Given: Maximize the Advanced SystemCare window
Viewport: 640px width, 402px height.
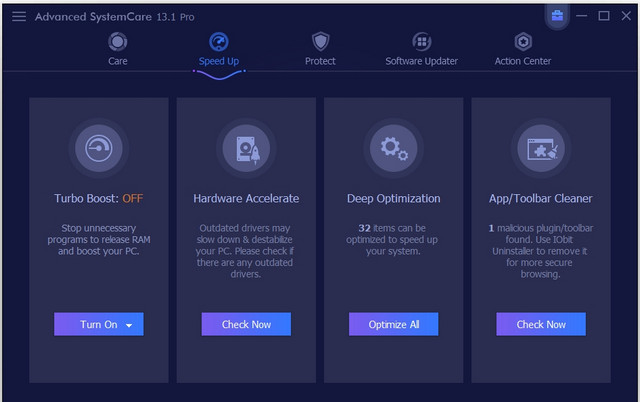Looking at the screenshot, I should [604, 16].
